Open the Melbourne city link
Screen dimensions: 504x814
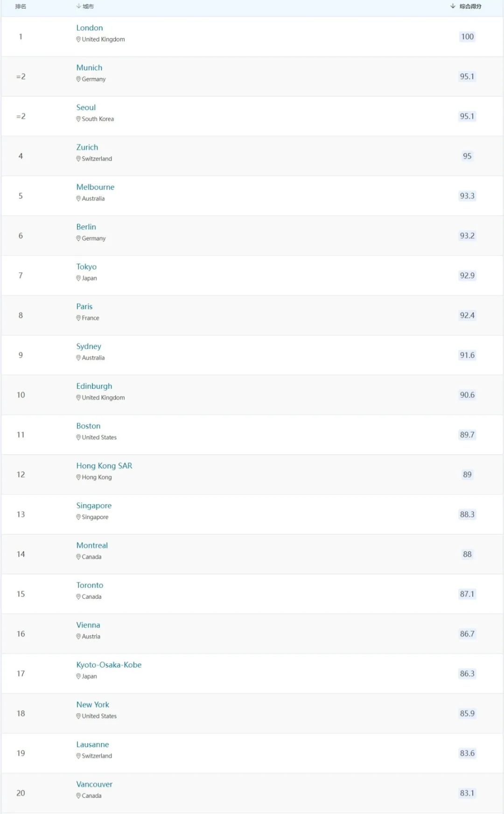point(95,187)
